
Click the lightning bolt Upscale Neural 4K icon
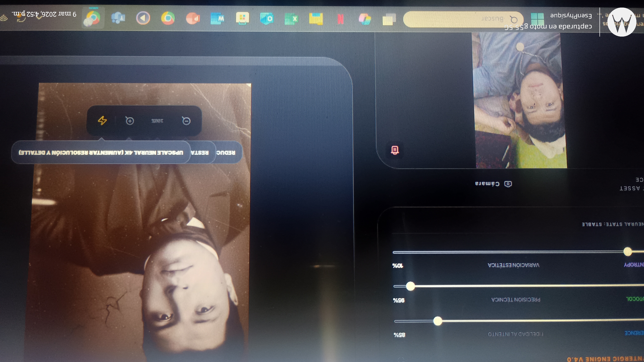tap(102, 121)
